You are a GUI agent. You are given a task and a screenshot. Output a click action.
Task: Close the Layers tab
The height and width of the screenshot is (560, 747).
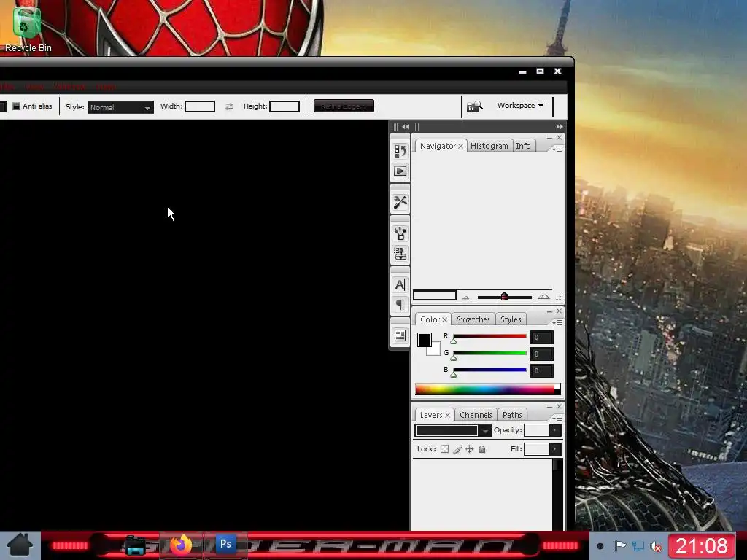pos(447,415)
